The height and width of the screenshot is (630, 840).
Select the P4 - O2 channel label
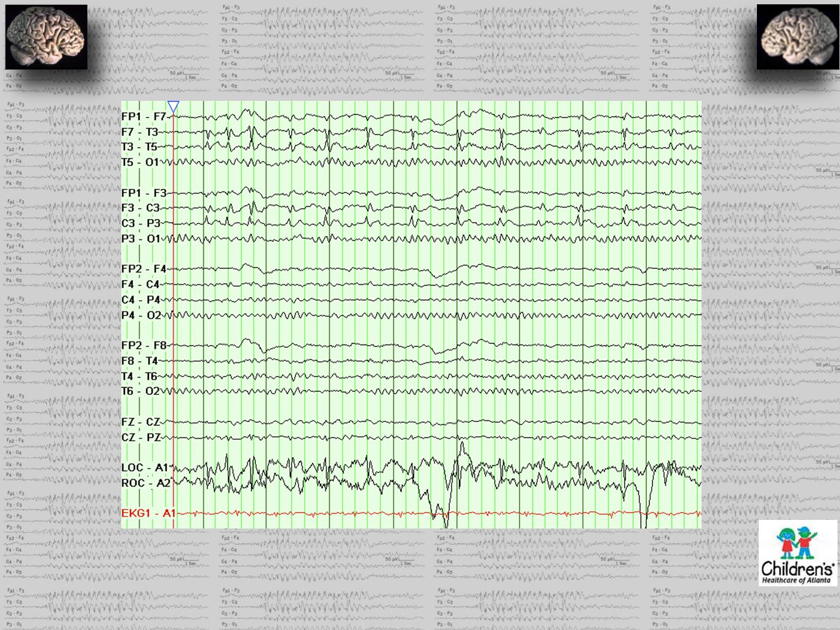tap(141, 315)
